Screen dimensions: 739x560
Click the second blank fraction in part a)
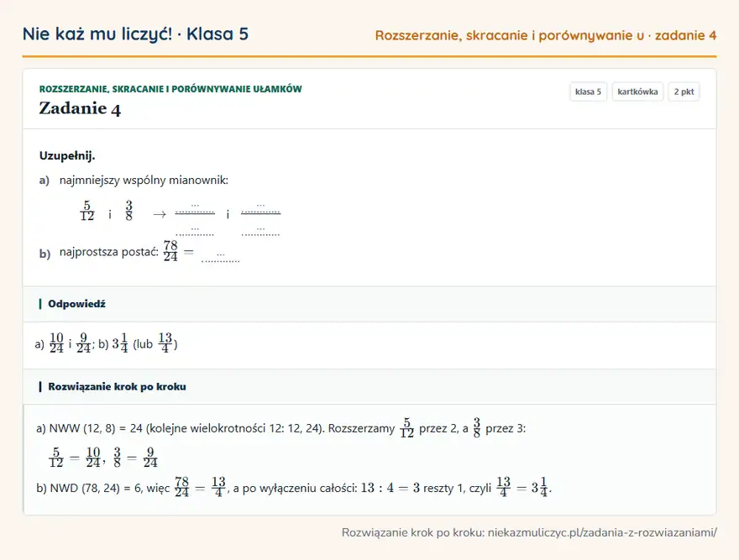point(260,219)
